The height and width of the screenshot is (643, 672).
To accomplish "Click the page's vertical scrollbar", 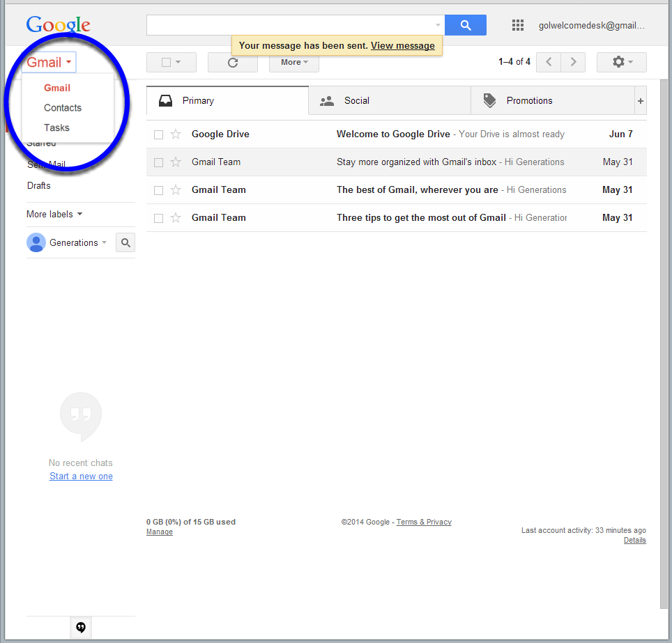I will click(664, 343).
